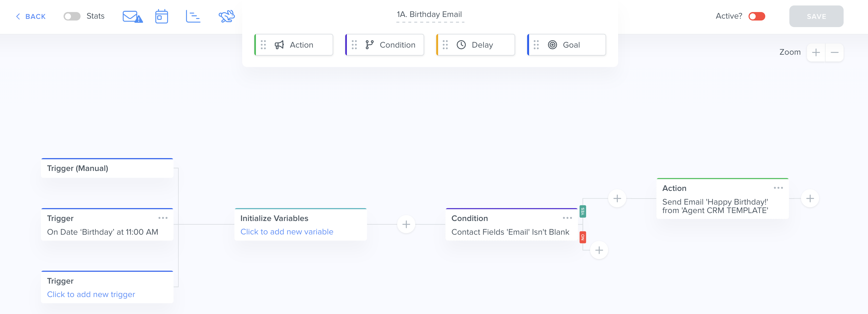Zoom in with the plus button
Screen dimensions: 868x314
pos(816,53)
